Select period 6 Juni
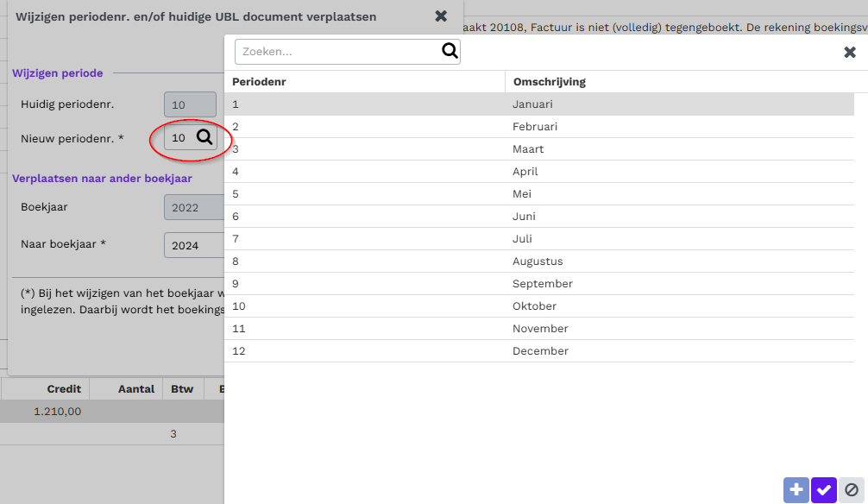This screenshot has width=868, height=504. [539, 217]
